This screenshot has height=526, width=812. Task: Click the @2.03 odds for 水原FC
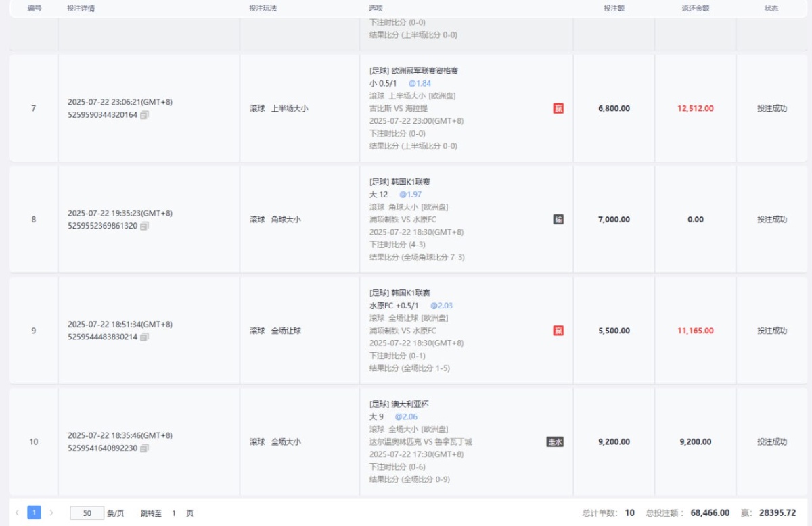pyautogui.click(x=441, y=306)
